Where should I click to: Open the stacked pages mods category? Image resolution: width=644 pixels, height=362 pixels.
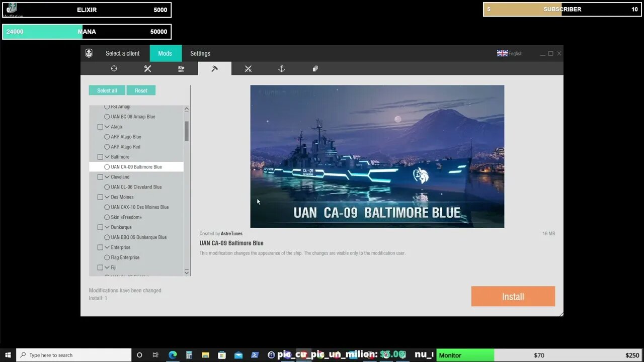click(x=315, y=68)
